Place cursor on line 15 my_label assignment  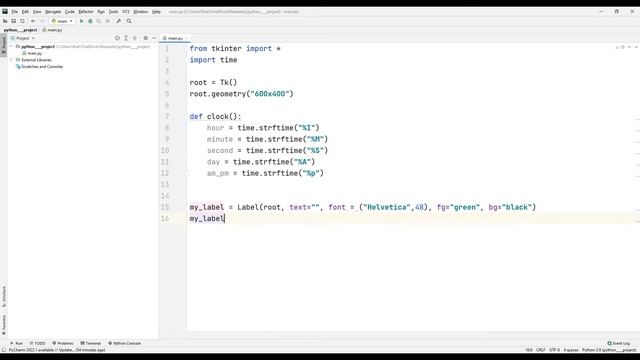click(362, 207)
